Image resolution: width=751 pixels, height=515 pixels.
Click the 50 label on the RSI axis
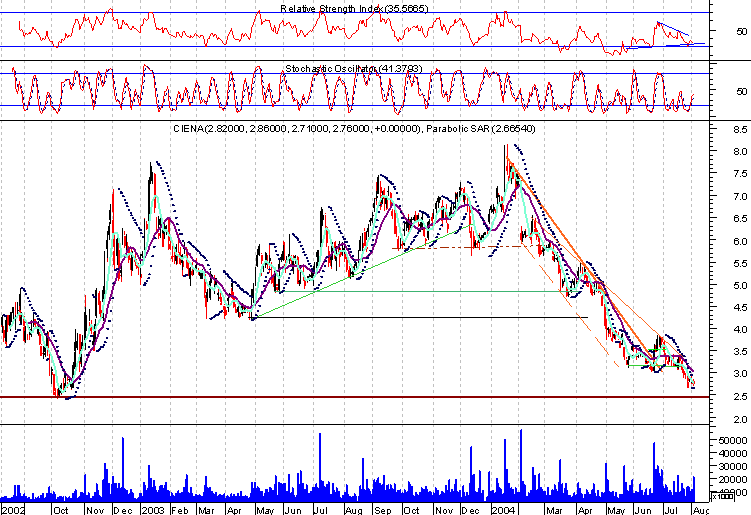pyautogui.click(x=741, y=32)
